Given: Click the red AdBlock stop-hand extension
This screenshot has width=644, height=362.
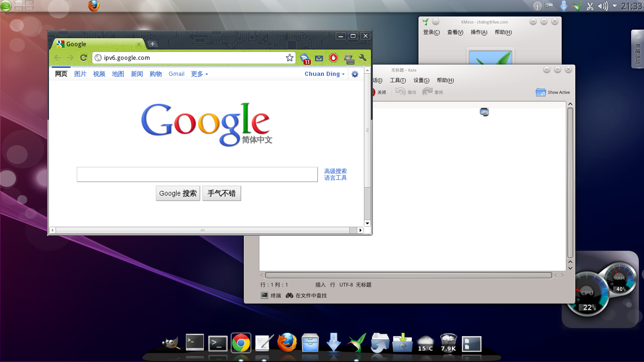Looking at the screenshot, I should 333,58.
